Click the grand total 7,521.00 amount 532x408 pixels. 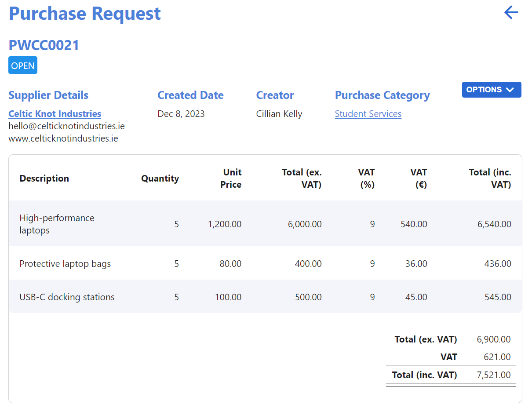coord(494,375)
